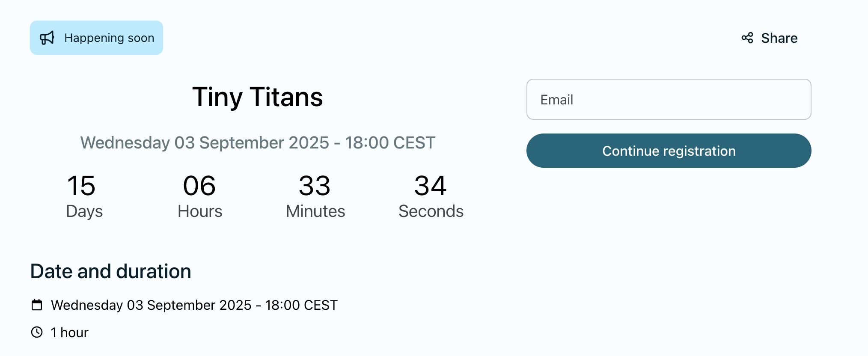Click the calendar icon beside event date
The image size is (868, 356).
[x=37, y=305]
